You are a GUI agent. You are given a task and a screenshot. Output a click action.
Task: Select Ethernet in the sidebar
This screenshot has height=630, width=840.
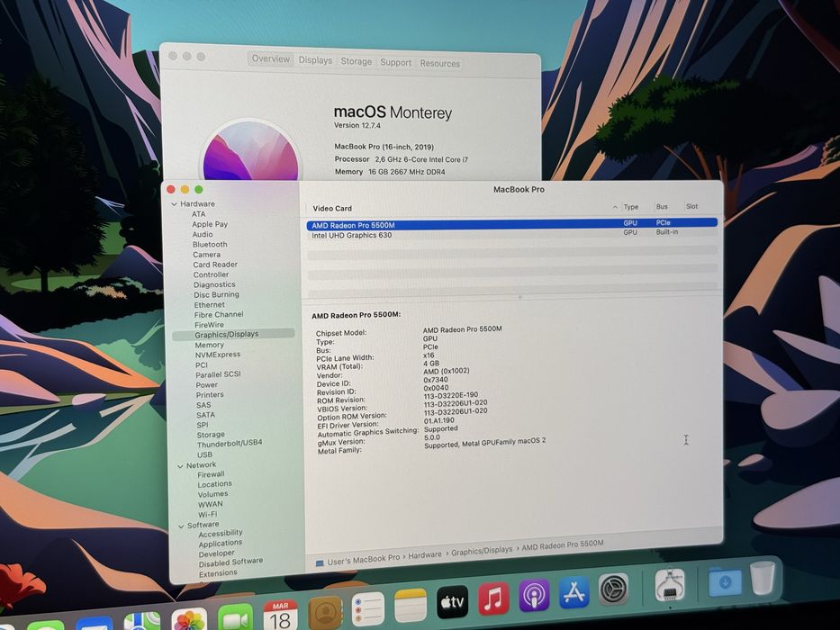tap(209, 305)
